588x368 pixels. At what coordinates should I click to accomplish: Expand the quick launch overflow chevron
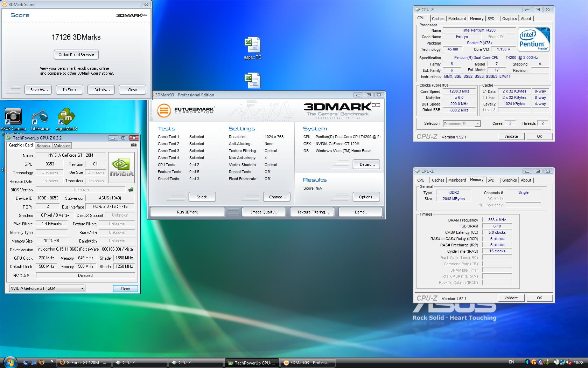pos(52,361)
